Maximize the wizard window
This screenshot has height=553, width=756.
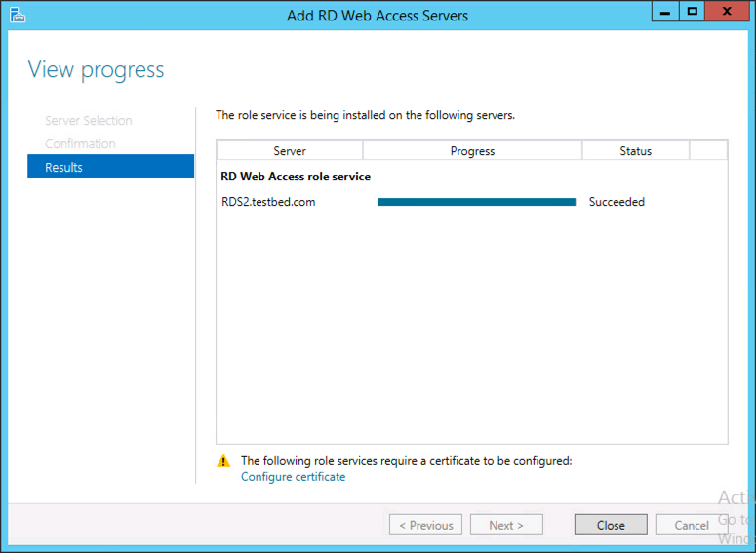pos(692,12)
